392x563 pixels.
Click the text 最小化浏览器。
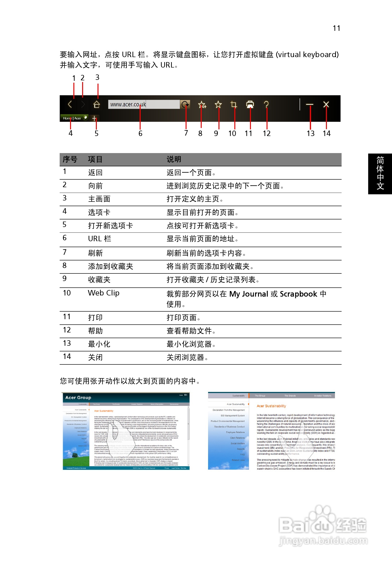point(191,344)
